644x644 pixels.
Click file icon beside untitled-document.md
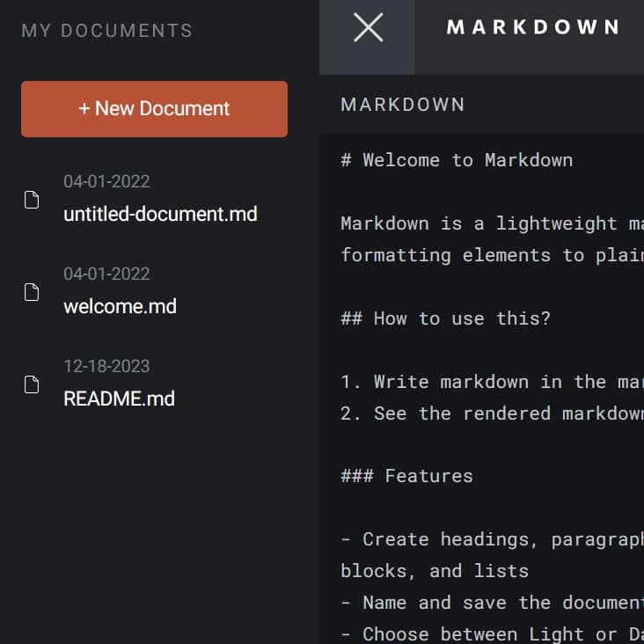(32, 200)
